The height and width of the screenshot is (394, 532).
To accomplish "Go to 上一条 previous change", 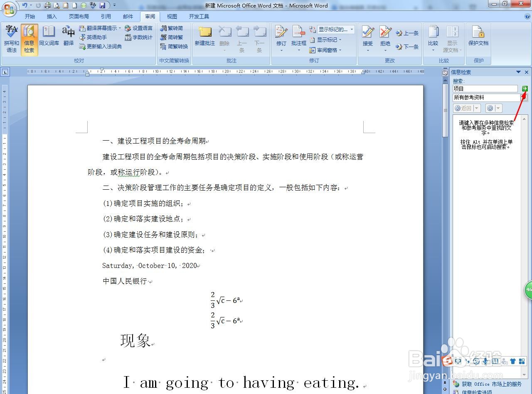I will [x=407, y=33].
